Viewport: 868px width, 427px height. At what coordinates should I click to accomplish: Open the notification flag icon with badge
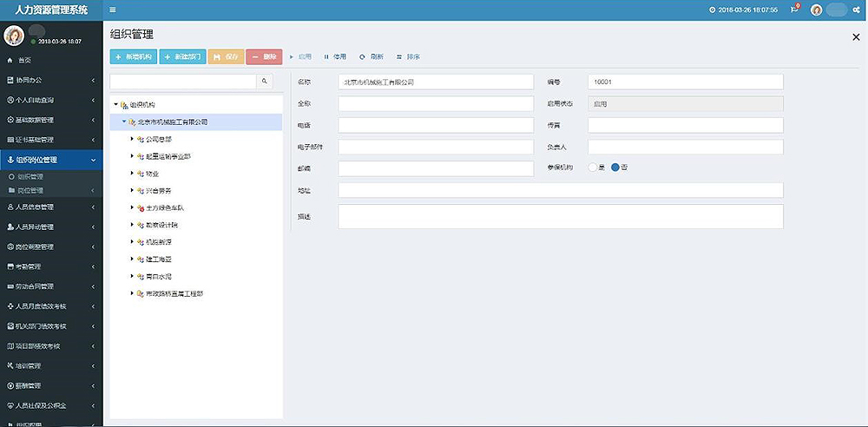tap(794, 9)
